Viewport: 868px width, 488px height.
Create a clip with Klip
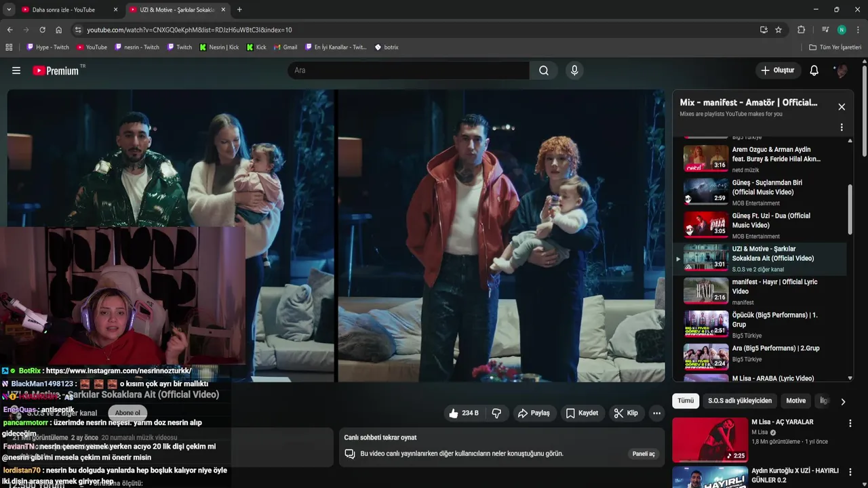coord(626,413)
